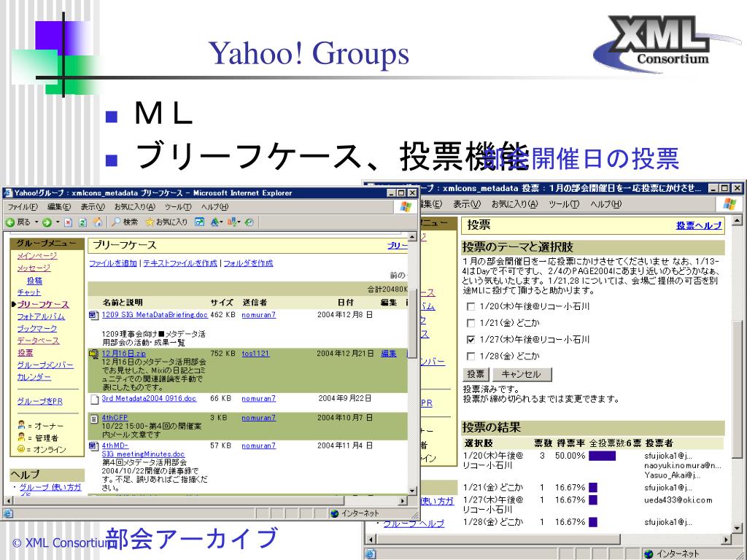Click result bar for 1/28(金) row
The height and width of the screenshot is (560, 747).
593,522
